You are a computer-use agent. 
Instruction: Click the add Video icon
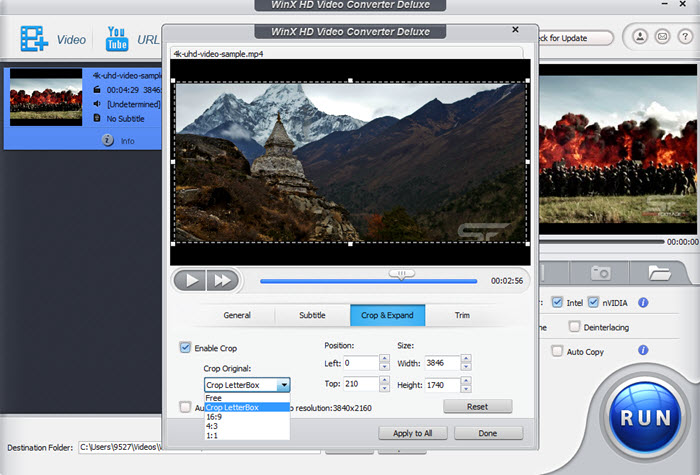tap(34, 38)
